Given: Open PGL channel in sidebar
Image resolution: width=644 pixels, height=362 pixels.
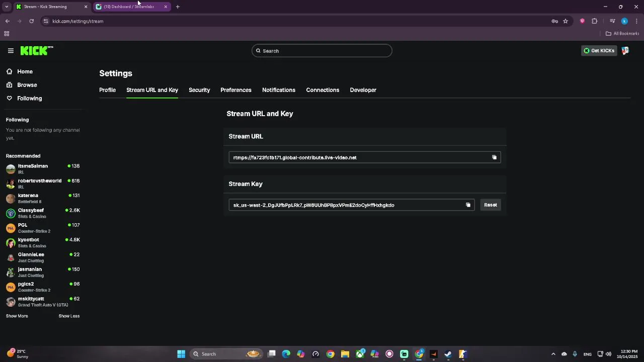Looking at the screenshot, I should coord(43,228).
